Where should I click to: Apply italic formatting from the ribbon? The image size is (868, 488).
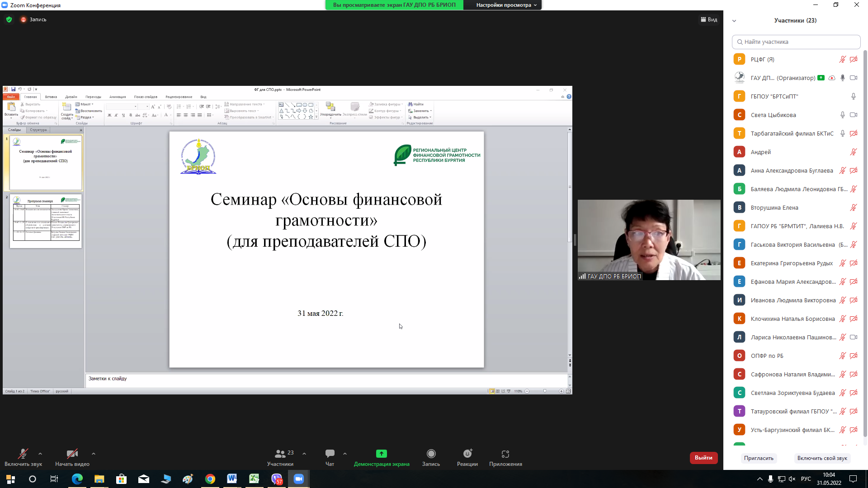click(117, 115)
